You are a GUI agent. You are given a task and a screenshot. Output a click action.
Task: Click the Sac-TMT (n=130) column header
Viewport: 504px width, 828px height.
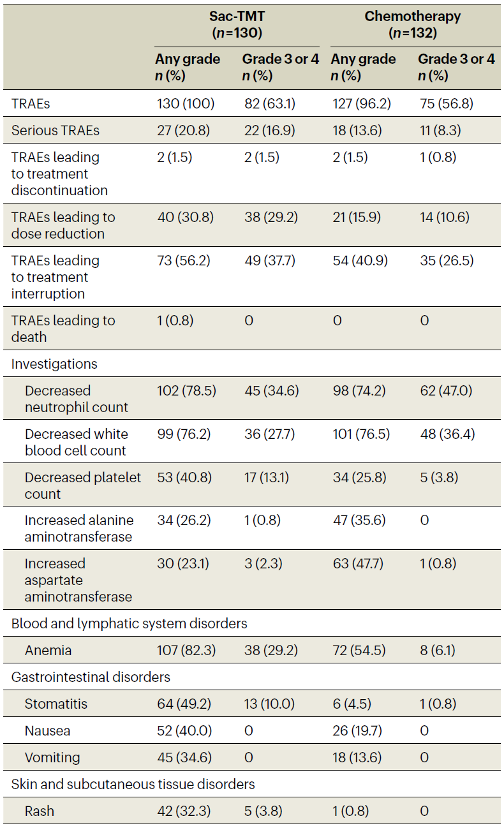point(237,24)
